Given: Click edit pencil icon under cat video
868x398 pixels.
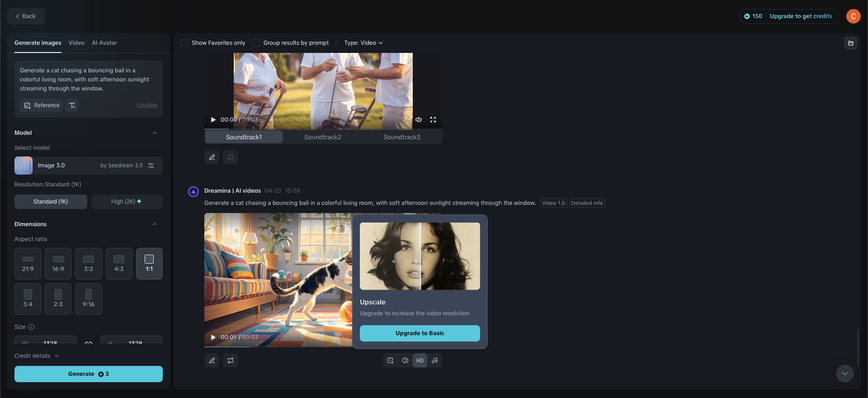Looking at the screenshot, I should (x=212, y=360).
